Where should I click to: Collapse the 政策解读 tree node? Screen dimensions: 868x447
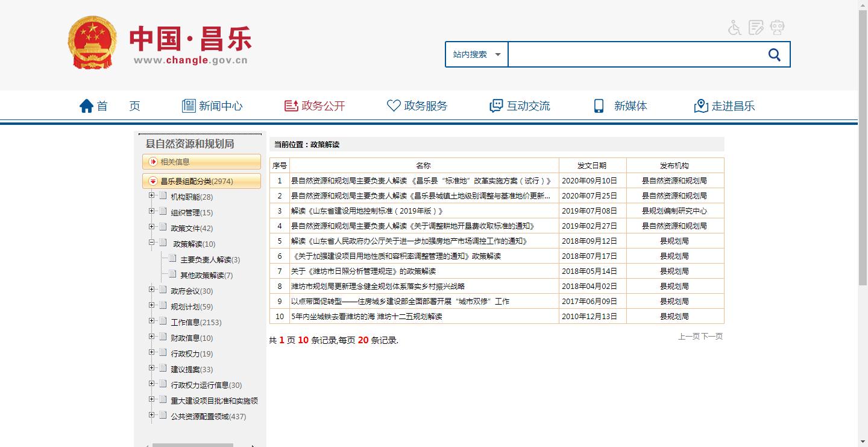click(x=152, y=243)
